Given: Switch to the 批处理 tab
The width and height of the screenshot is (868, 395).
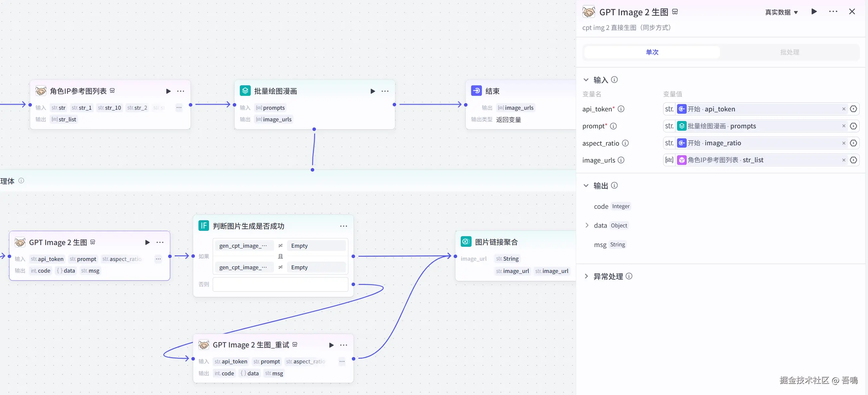Looking at the screenshot, I should click(789, 52).
